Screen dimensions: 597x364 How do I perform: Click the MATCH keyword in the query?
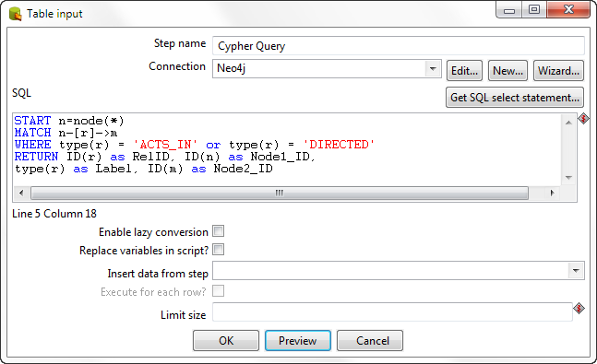click(x=32, y=133)
